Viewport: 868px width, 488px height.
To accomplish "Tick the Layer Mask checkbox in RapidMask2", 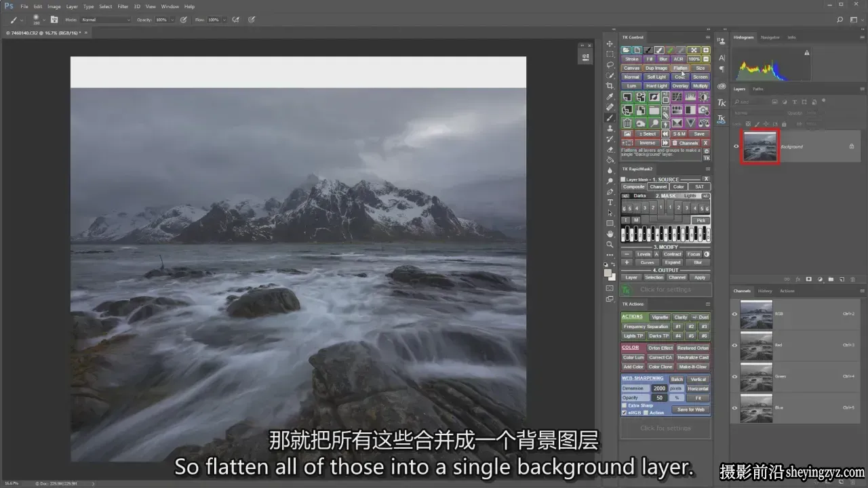I will 623,180.
